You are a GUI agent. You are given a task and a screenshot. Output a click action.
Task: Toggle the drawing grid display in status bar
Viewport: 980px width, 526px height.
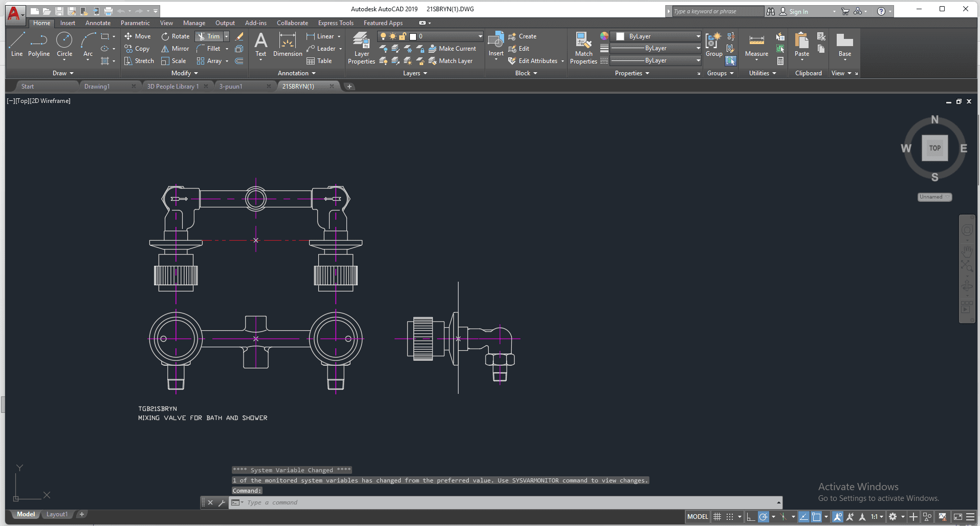coord(717,517)
